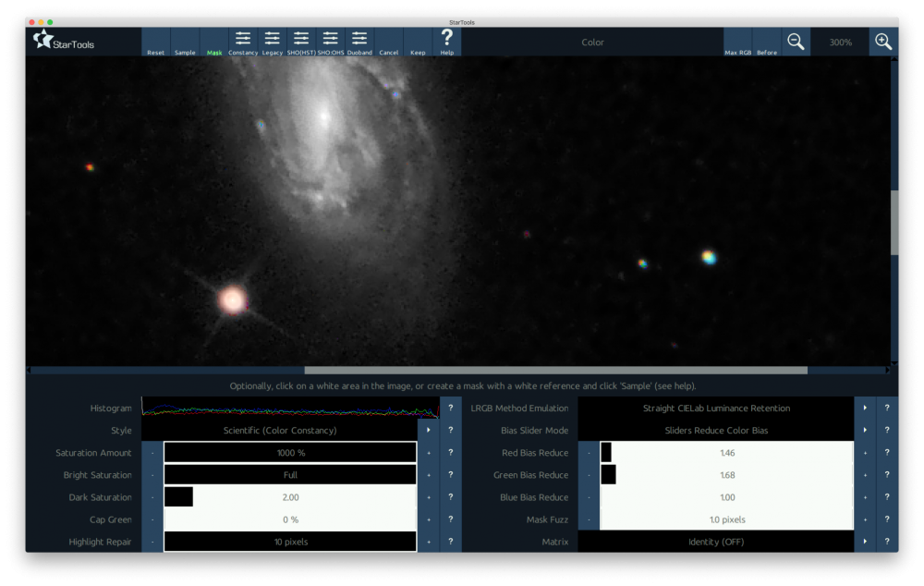The image size is (924, 586).
Task: Increase Dark Saturation with plus
Action: [x=429, y=497]
